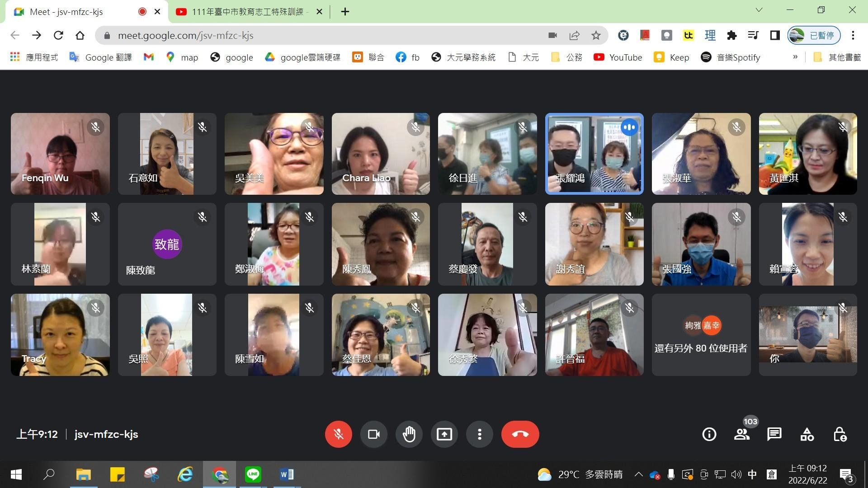Image resolution: width=868 pixels, height=488 pixels.
Task: Open the YouTube bookmark
Action: tap(618, 57)
